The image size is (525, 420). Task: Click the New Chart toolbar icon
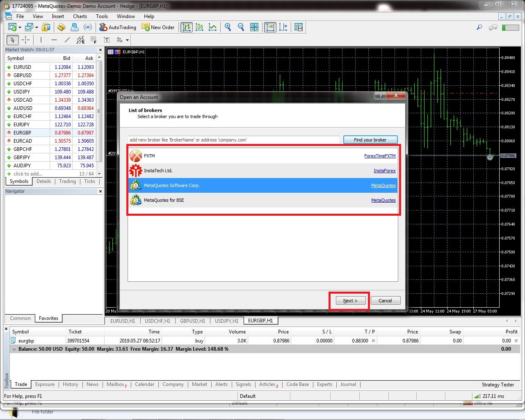tap(12, 27)
